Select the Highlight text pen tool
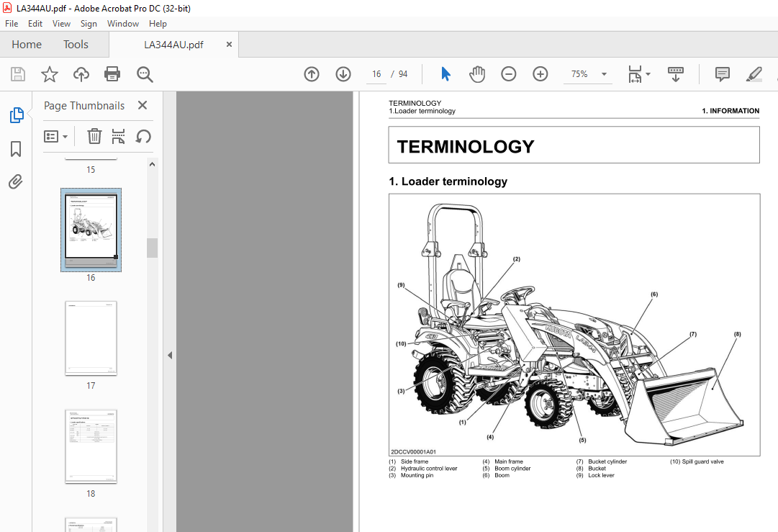This screenshot has width=778, height=532. [754, 74]
